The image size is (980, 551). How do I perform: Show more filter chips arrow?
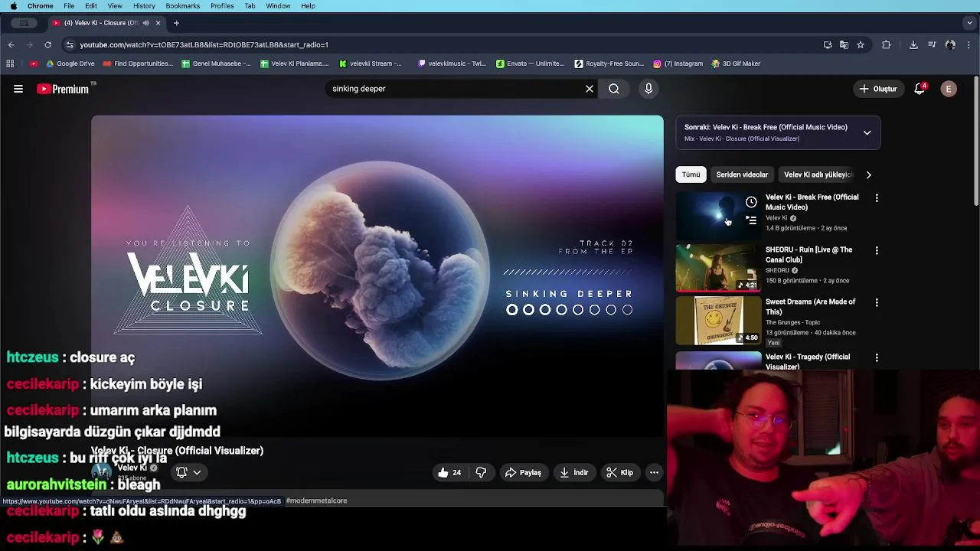click(868, 174)
